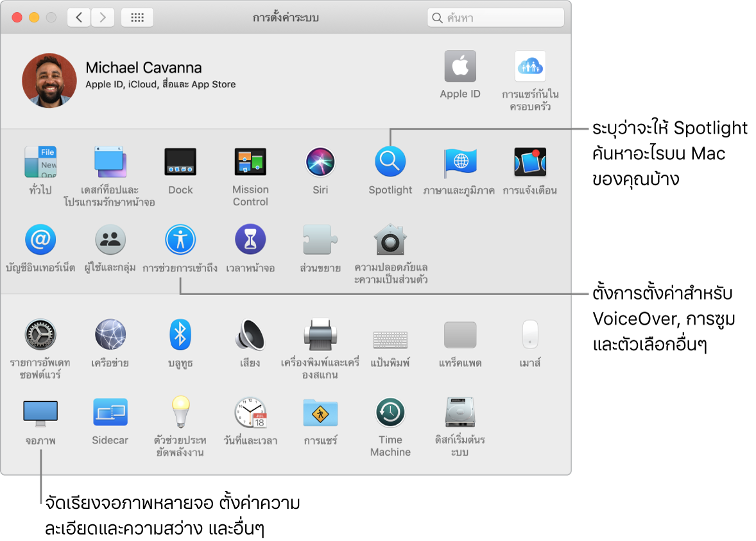This screenshot has height=541, width=756.
Task: Open the ทั่วไป (General) preferences icon
Action: pyautogui.click(x=40, y=162)
